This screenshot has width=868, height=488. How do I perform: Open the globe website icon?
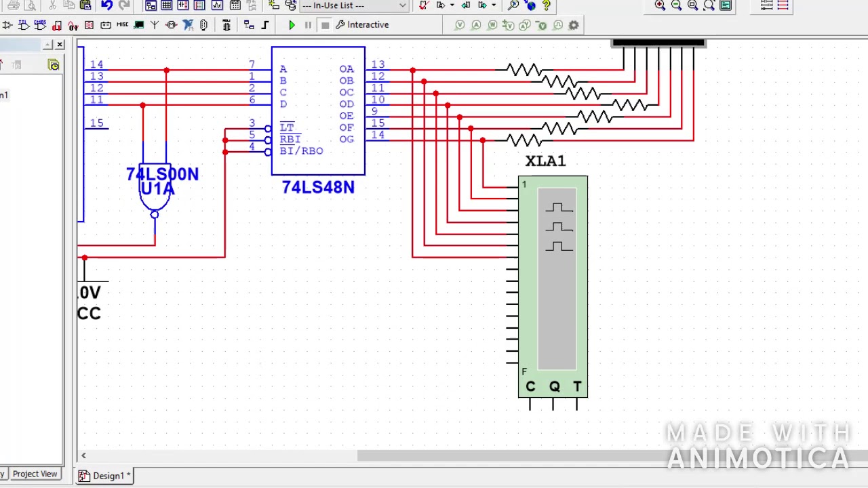pos(530,5)
